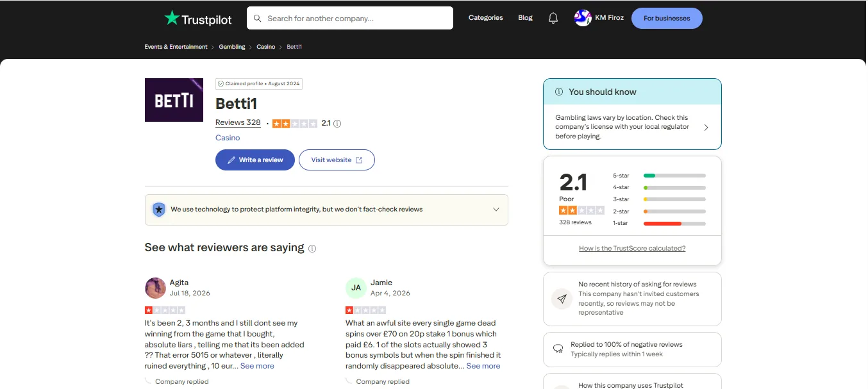The height and width of the screenshot is (389, 868).
Task: Filter reviews by 5-star
Action: (x=659, y=176)
